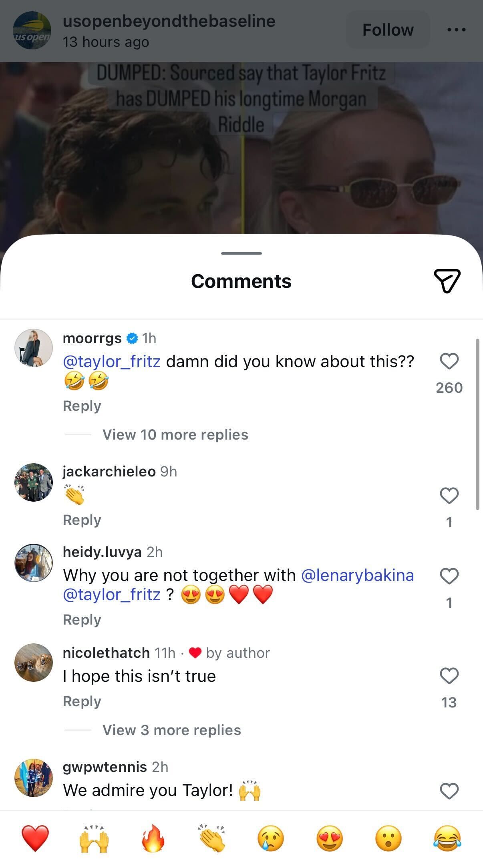Open the share comments paper plane icon

coord(448,281)
